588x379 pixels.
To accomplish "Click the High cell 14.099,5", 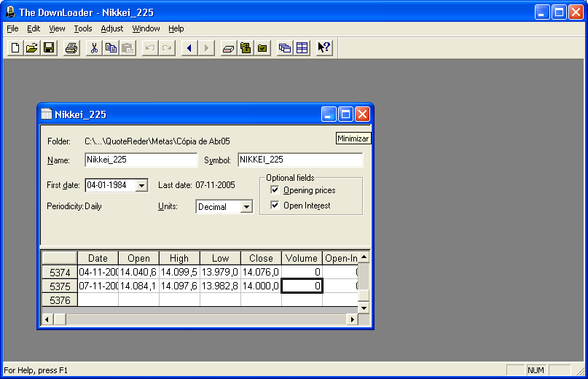I will 179,272.
